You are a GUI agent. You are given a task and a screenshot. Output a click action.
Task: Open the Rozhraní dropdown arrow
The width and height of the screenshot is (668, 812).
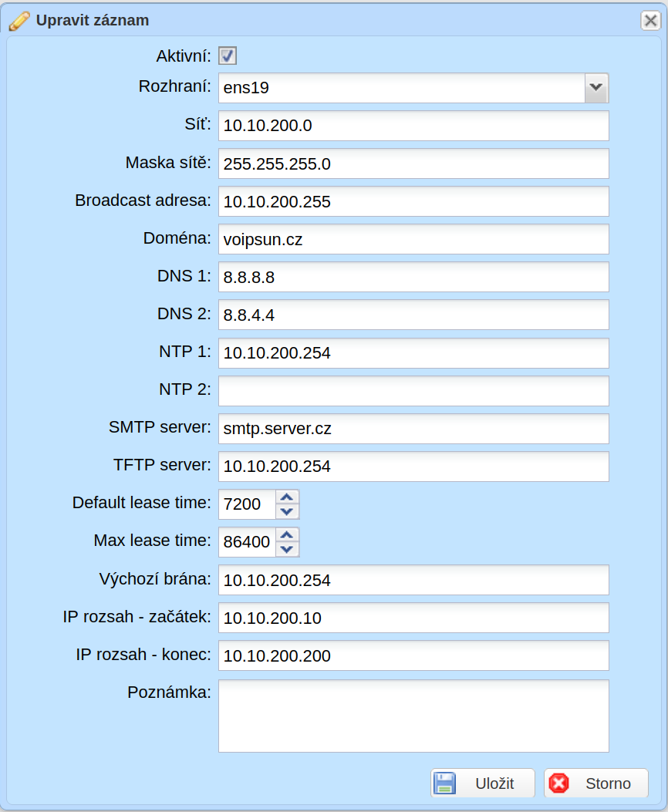tap(596, 87)
